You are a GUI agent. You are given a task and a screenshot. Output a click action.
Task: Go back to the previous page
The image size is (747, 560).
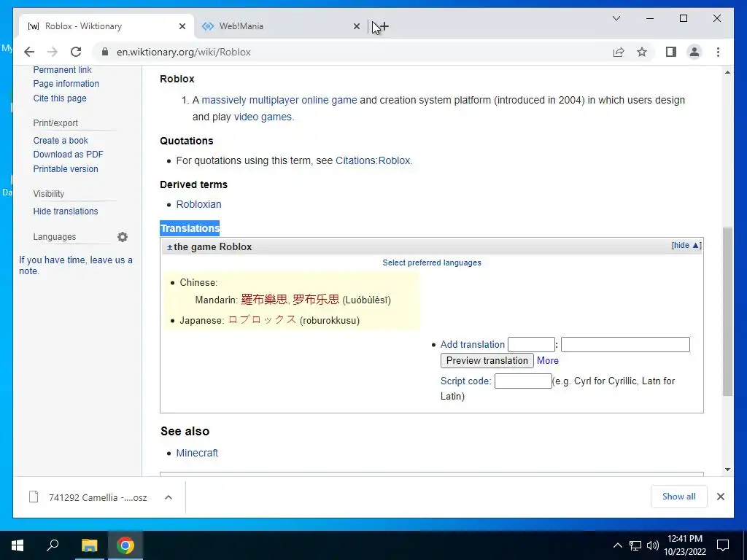tap(29, 52)
